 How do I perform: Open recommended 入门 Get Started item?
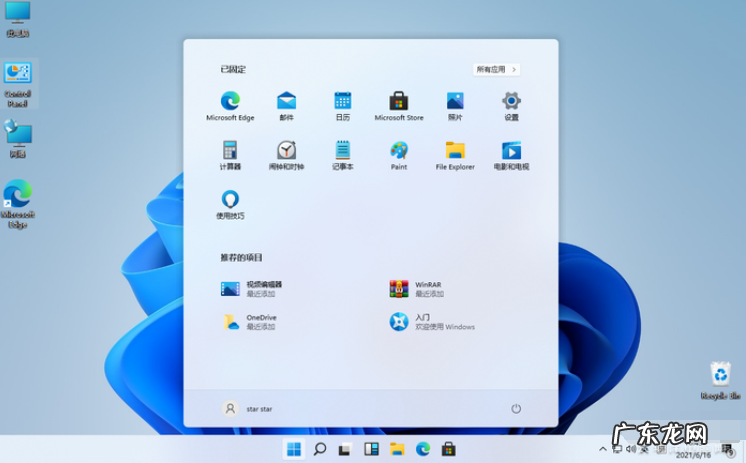[x=432, y=322]
